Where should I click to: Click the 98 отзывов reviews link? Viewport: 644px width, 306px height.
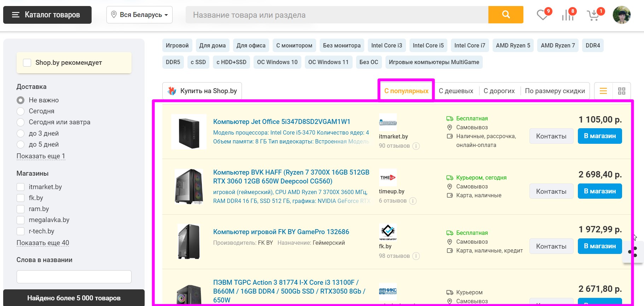394,256
